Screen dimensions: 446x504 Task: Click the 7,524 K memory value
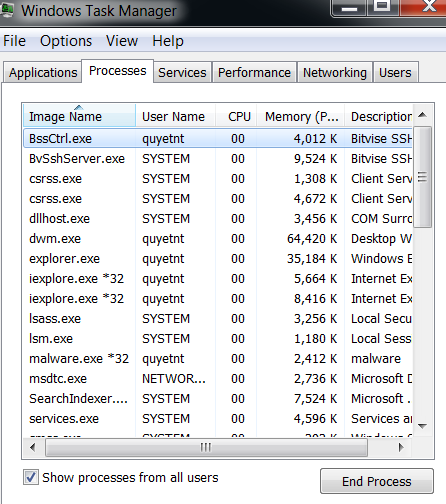pyautogui.click(x=315, y=399)
